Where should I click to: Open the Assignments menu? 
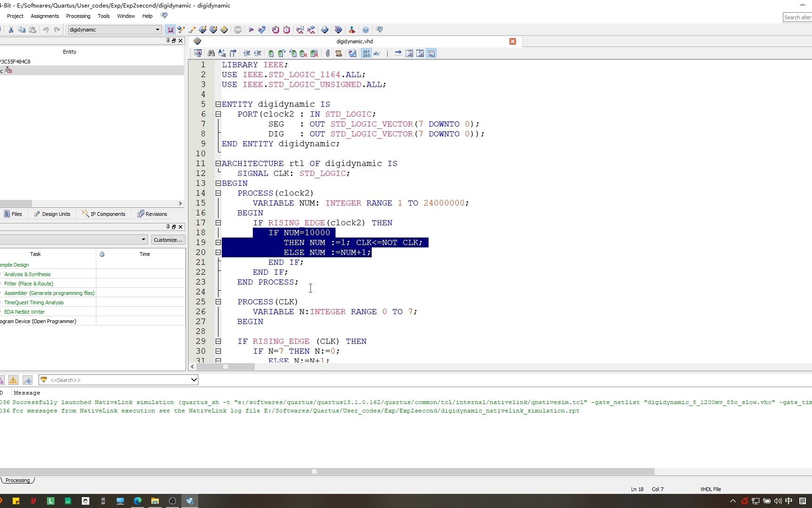(x=45, y=16)
